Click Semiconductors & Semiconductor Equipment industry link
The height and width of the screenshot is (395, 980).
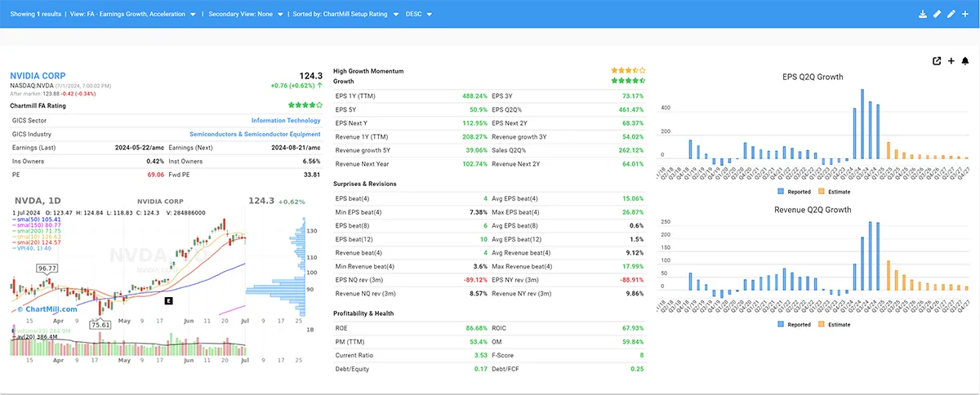click(255, 134)
